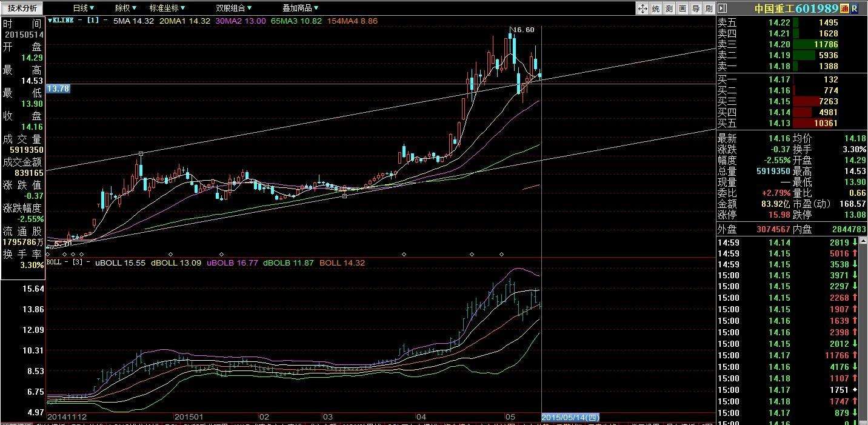The height and width of the screenshot is (425, 868).
Task: Click the 13.78 price level marker
Action: (58, 89)
